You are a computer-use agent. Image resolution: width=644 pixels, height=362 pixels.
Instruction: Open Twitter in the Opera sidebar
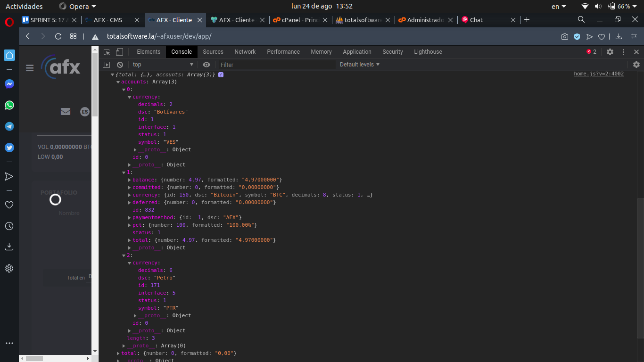[x=9, y=148]
